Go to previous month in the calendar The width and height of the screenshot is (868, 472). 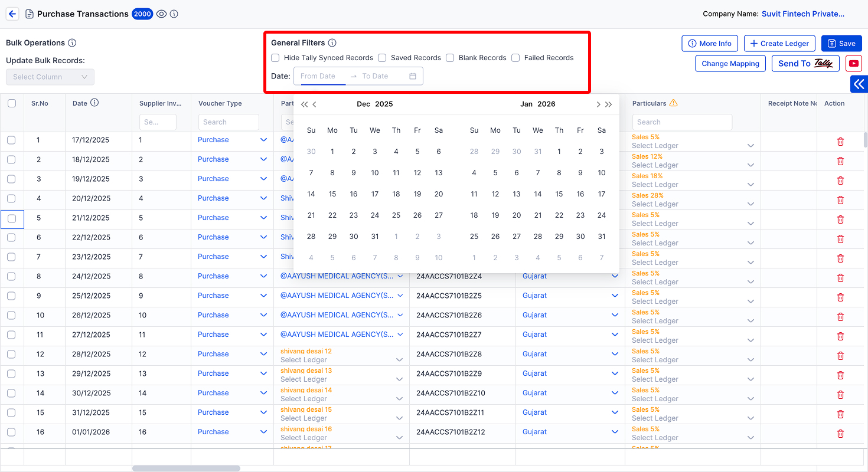click(315, 104)
